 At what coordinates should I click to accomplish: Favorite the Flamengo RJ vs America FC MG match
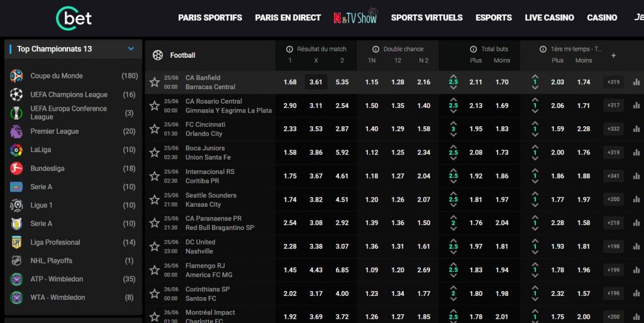point(155,270)
